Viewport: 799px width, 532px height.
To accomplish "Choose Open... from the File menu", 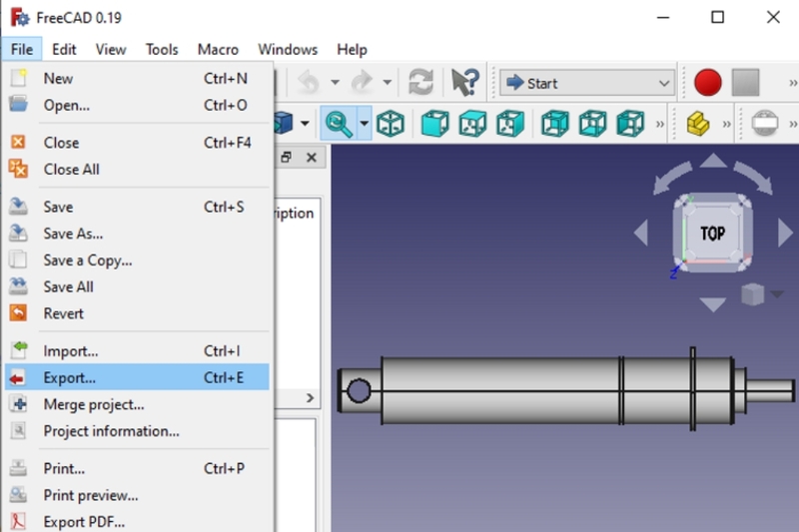I will tap(137, 106).
